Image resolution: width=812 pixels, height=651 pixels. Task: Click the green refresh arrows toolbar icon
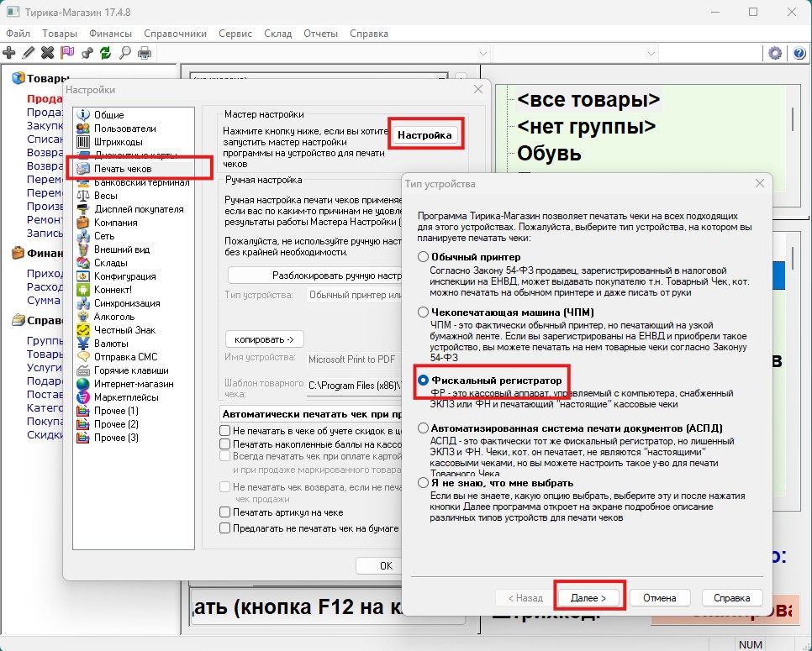(x=105, y=53)
